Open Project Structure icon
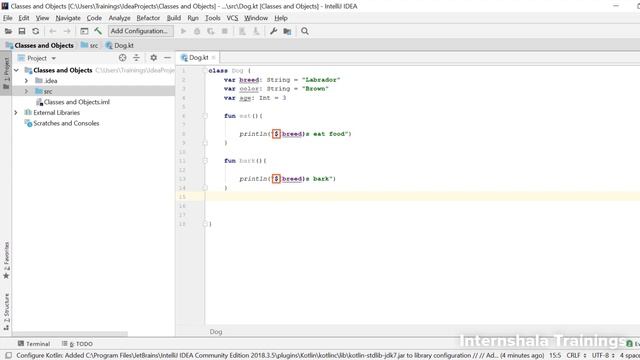640x360 pixels. (x=287, y=31)
